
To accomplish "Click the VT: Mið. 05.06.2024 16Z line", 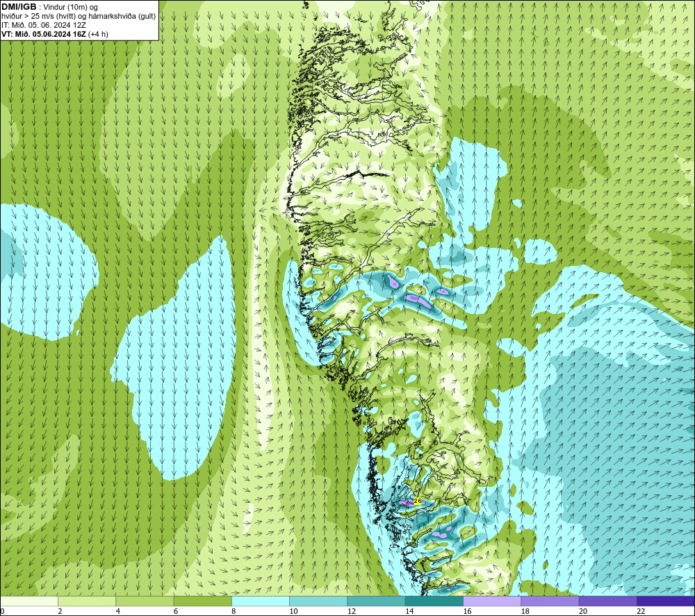I will [x=54, y=33].
